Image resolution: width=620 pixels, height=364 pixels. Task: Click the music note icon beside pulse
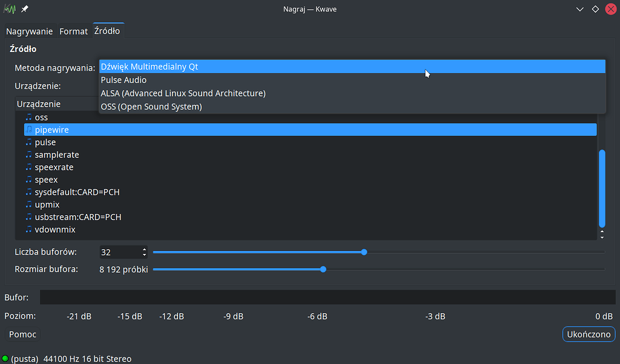coord(28,142)
